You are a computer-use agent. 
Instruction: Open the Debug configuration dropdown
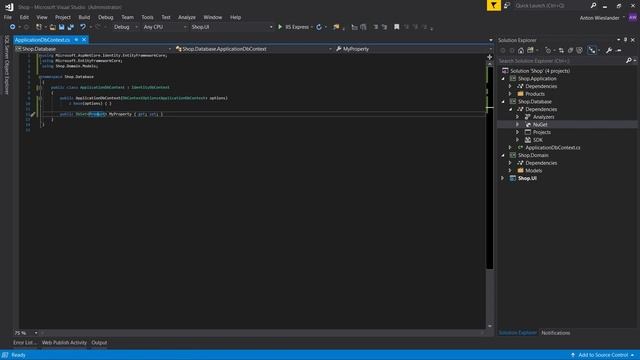pos(125,27)
